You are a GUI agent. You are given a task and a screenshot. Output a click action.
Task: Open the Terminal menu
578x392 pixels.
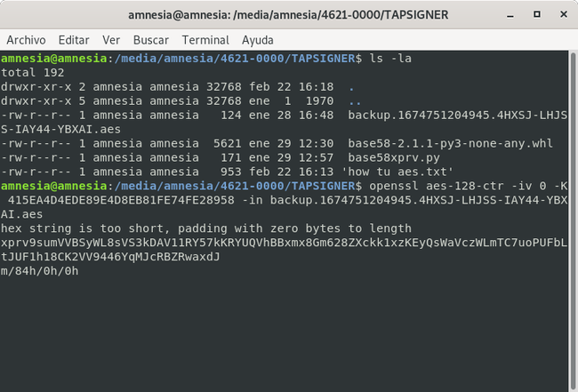click(x=205, y=40)
